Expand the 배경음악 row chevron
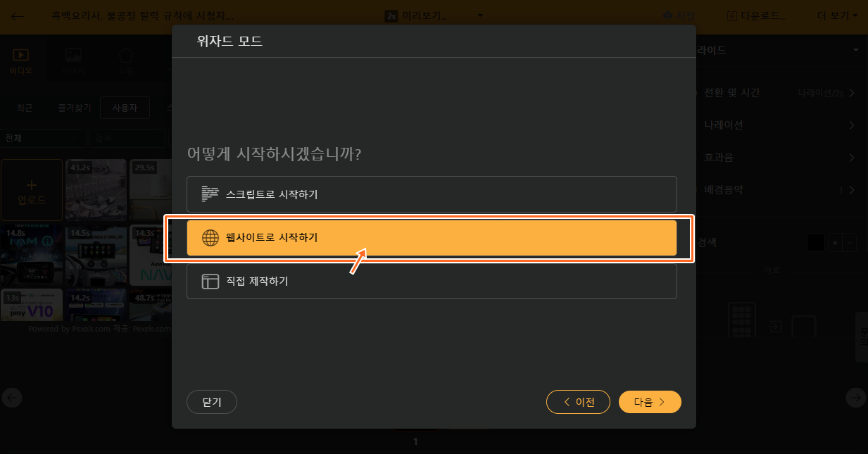This screenshot has height=454, width=868. [x=852, y=190]
